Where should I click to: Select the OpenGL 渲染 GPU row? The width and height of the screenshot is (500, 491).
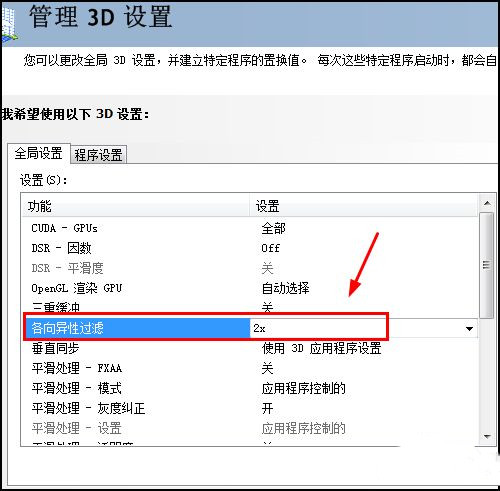tap(250, 288)
